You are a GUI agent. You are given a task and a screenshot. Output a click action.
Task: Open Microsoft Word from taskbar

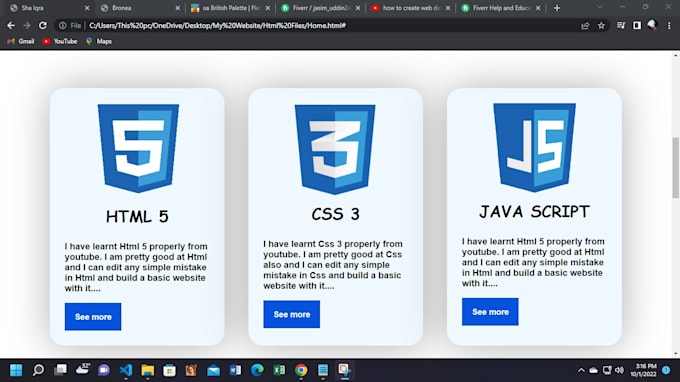click(235, 370)
